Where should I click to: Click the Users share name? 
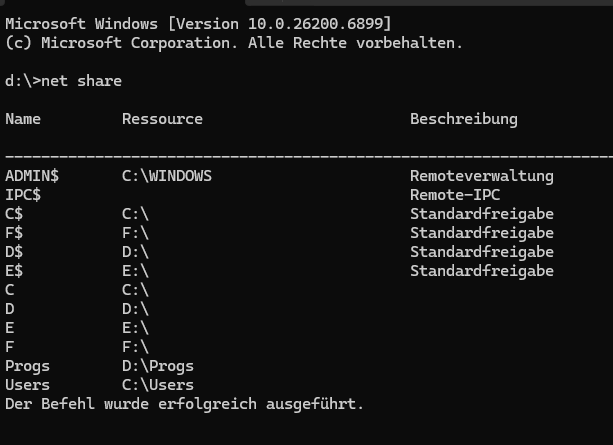pyautogui.click(x=27, y=385)
